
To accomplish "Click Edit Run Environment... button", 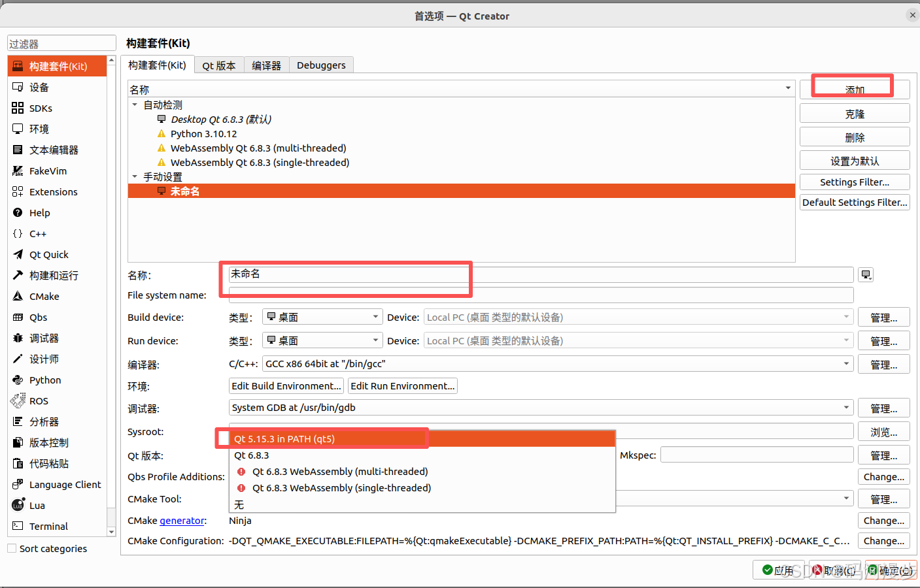I will [402, 386].
